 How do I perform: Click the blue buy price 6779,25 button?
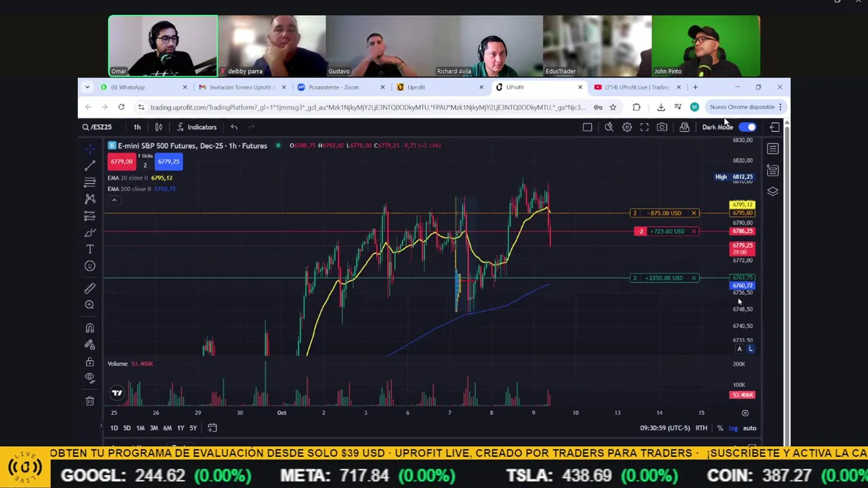[168, 161]
